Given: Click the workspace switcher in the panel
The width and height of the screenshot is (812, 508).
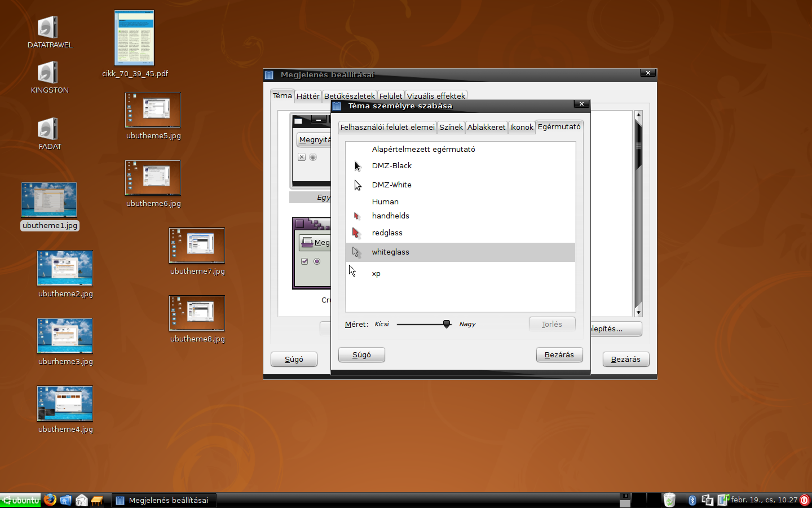Looking at the screenshot, I should click(x=640, y=500).
